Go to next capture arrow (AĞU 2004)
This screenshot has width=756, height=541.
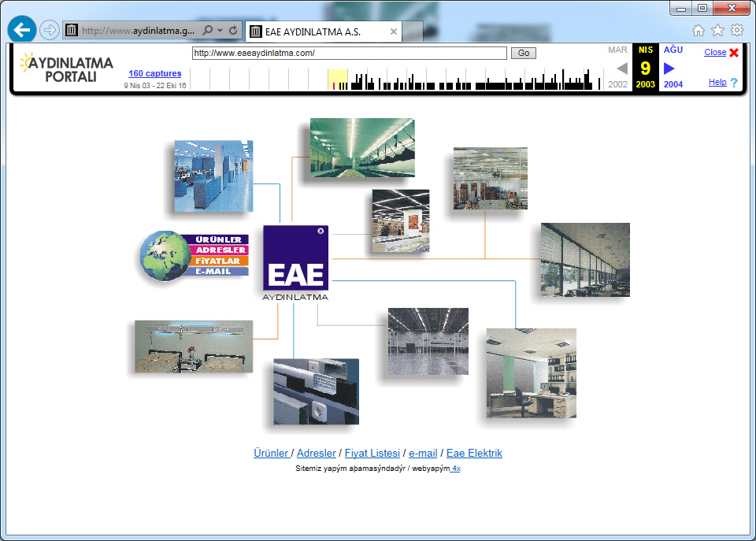(669, 69)
